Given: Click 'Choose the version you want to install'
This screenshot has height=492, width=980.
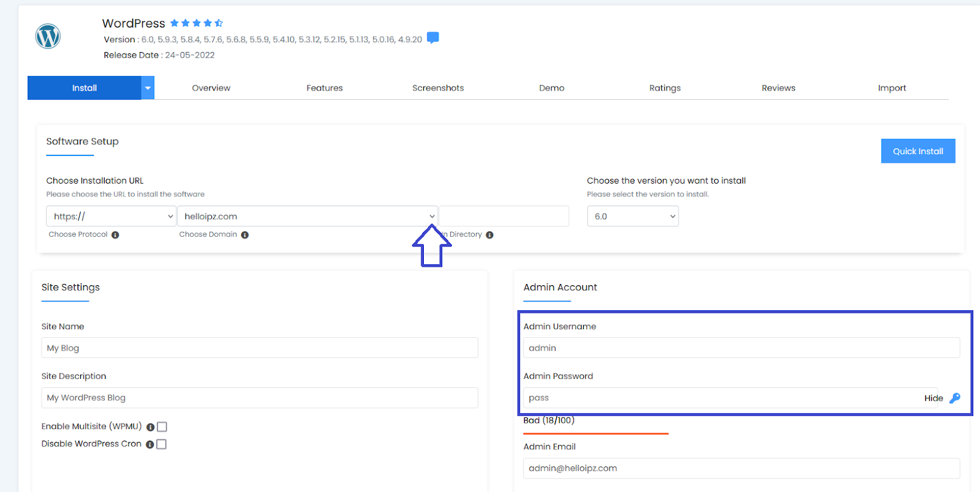Looking at the screenshot, I should click(x=666, y=181).
